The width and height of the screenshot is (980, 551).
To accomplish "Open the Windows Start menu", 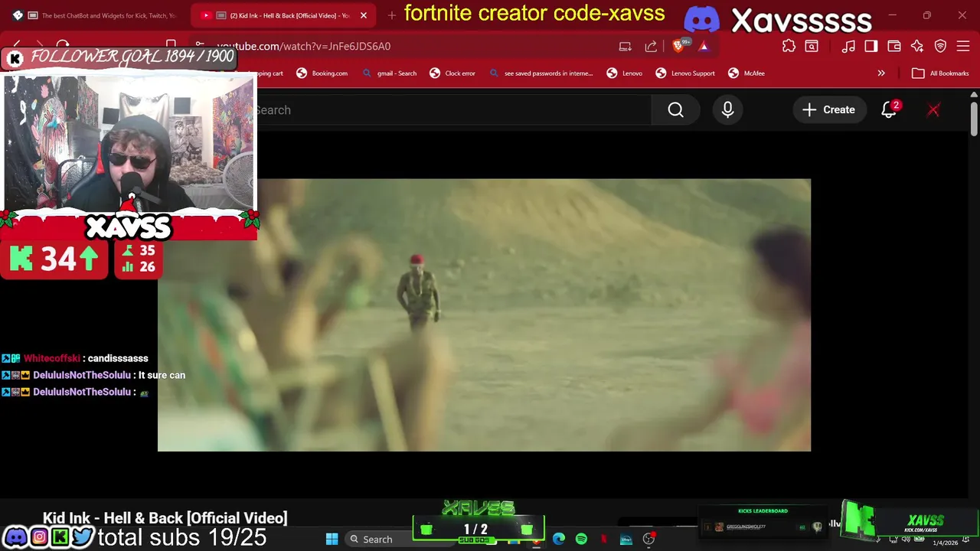I will (332, 540).
